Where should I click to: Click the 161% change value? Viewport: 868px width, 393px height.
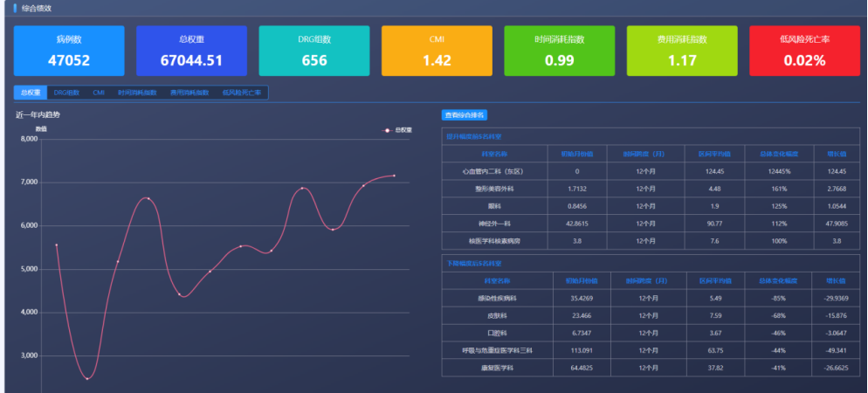click(x=780, y=189)
